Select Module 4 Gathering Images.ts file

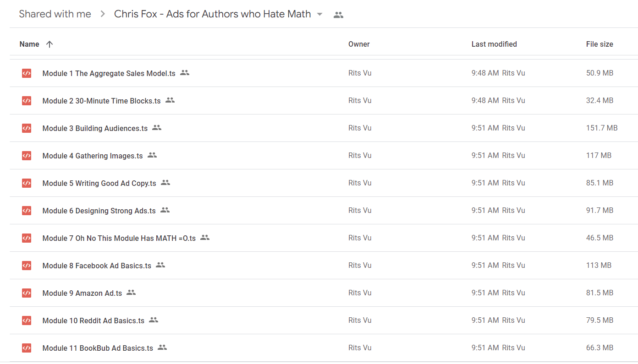coord(93,156)
